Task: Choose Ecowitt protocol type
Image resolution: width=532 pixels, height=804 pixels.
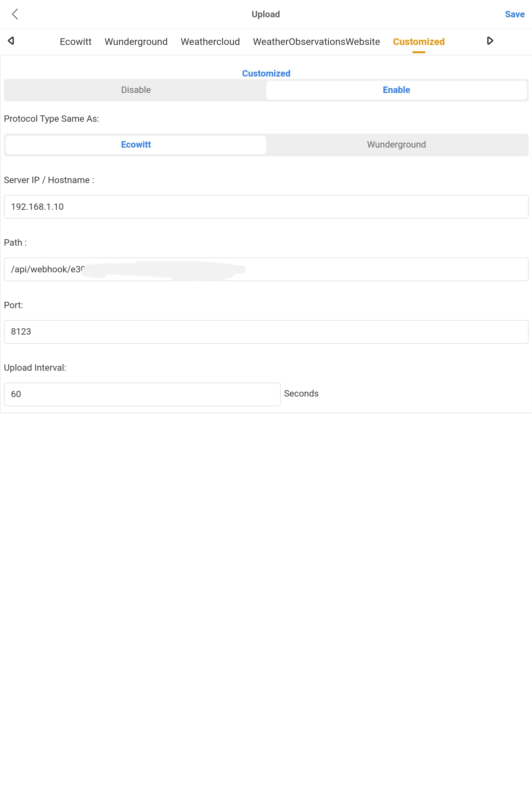Action: [136, 145]
